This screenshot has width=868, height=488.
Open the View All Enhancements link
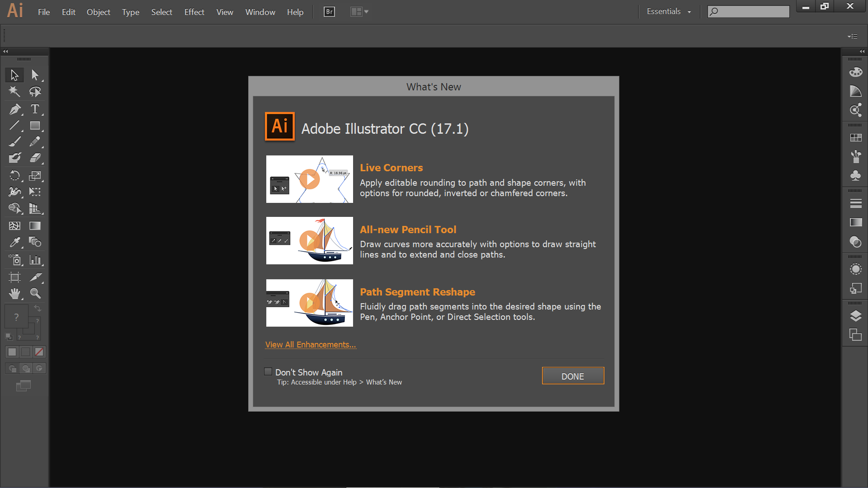(311, 345)
